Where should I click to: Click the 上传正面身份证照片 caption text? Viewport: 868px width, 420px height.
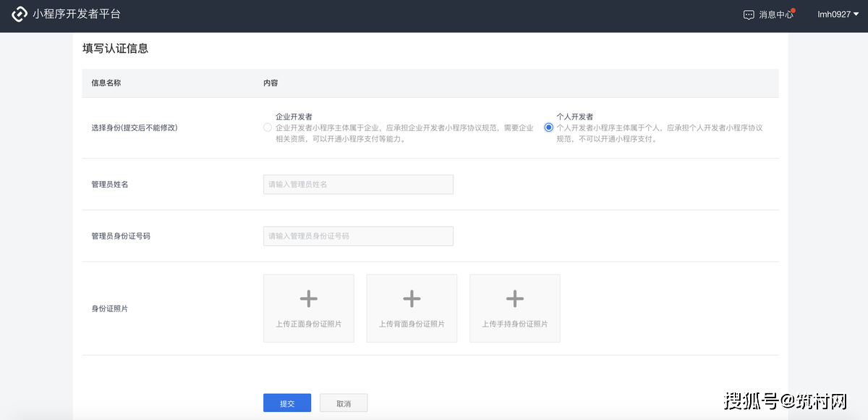[x=309, y=324]
